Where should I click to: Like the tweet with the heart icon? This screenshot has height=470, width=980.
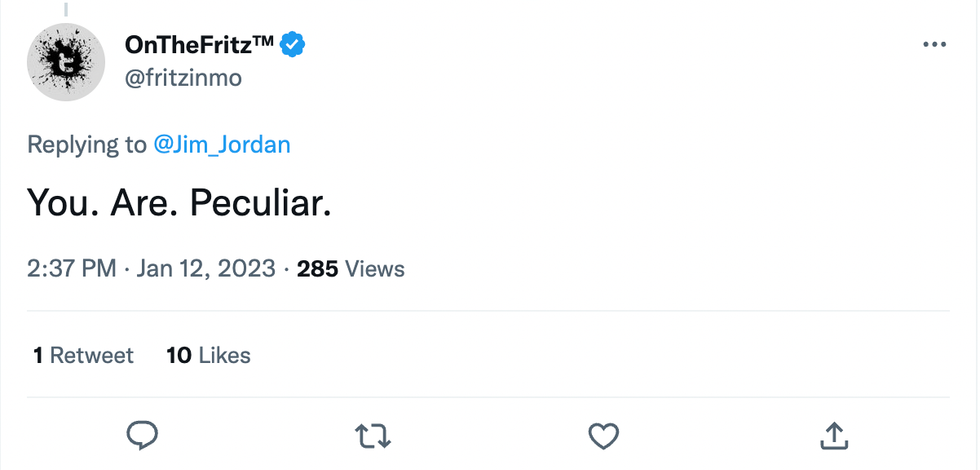pos(602,435)
